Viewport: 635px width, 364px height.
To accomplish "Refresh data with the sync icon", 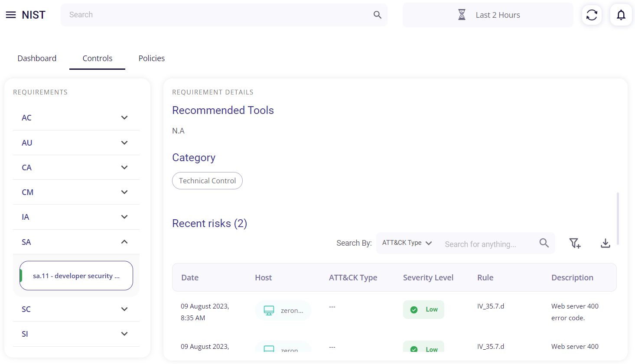I will pyautogui.click(x=592, y=15).
